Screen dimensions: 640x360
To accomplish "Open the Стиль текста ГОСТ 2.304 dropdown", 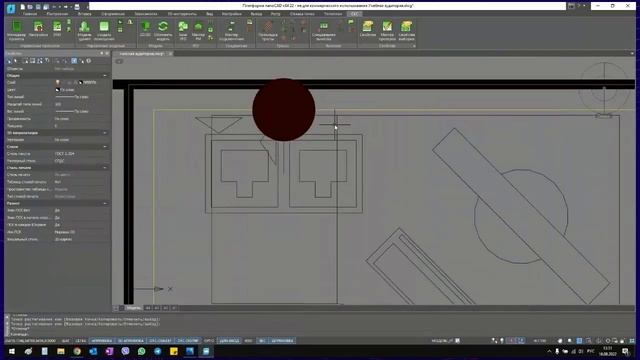I will pos(82,153).
